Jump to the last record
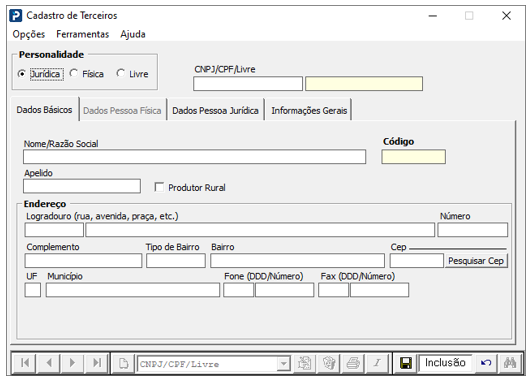This screenshot has width=532, height=384. tap(97, 363)
